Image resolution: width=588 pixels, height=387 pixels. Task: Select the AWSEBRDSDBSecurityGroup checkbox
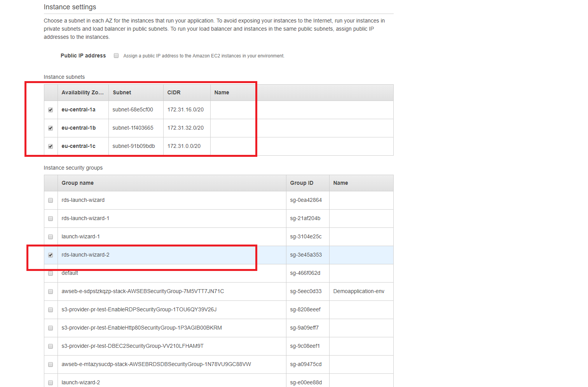51,364
